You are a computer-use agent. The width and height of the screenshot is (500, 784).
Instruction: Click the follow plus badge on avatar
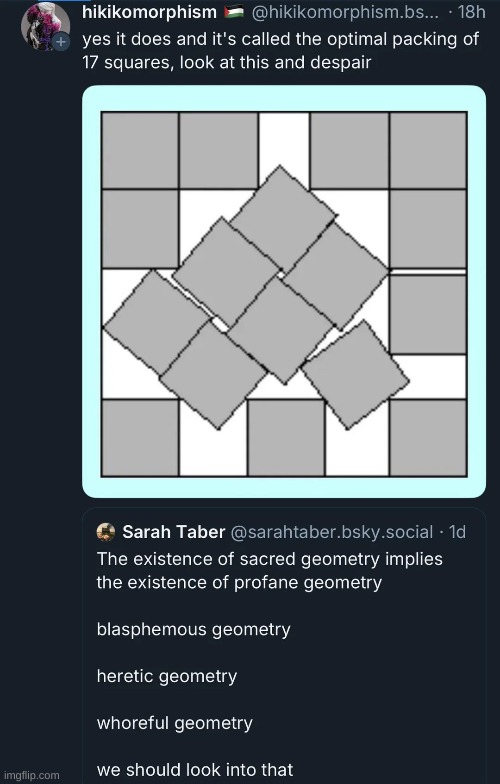coord(60,42)
